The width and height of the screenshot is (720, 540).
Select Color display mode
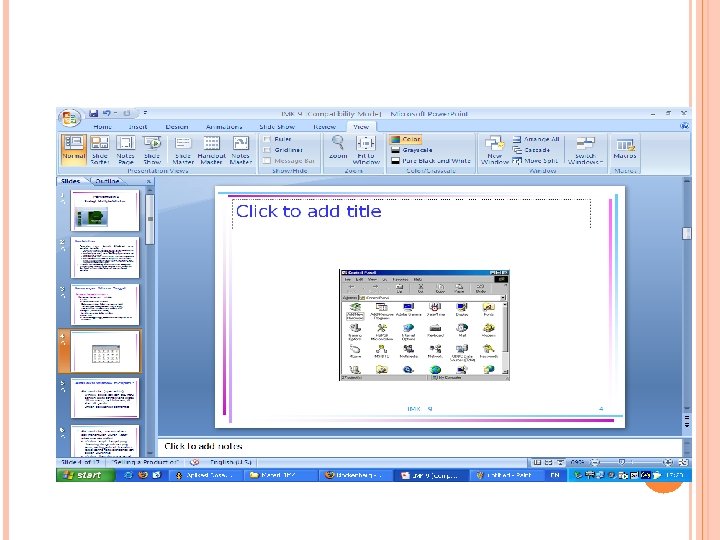pyautogui.click(x=406, y=139)
